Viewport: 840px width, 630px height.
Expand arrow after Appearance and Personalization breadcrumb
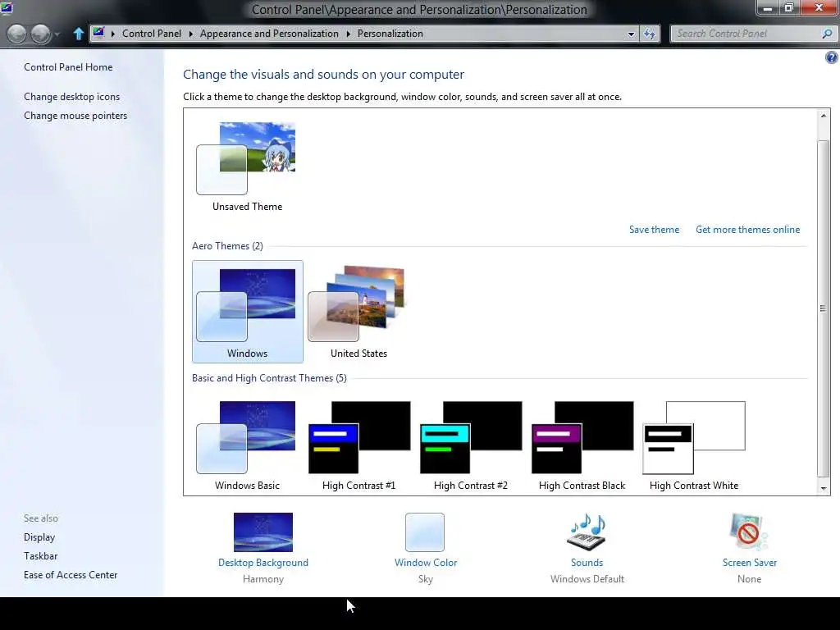(348, 34)
